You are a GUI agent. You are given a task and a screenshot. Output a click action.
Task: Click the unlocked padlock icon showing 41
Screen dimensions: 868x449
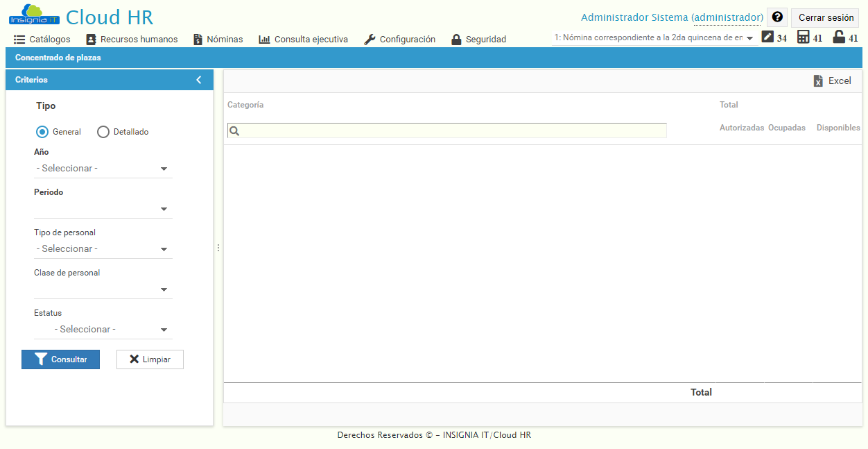(x=838, y=35)
